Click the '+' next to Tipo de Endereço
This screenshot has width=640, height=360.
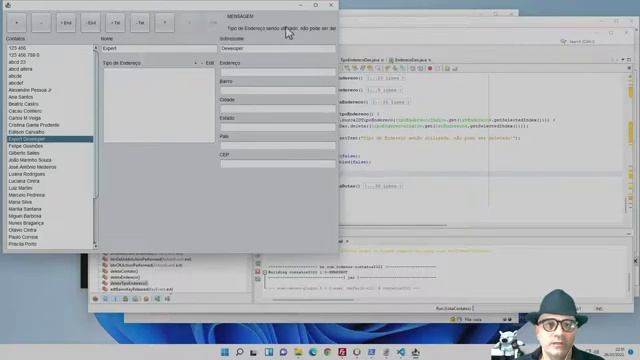tap(196, 63)
